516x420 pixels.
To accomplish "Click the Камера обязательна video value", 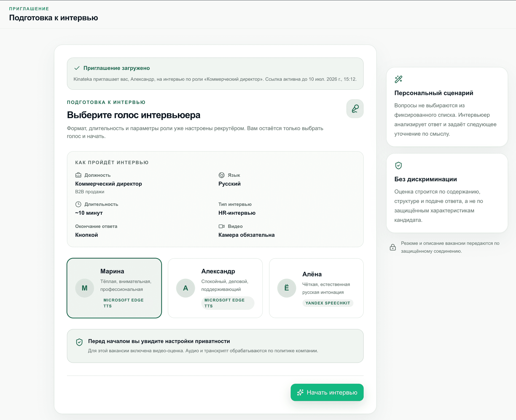I will coord(246,235).
